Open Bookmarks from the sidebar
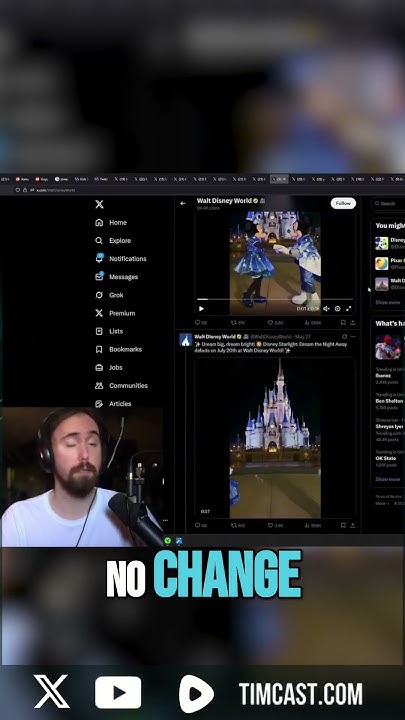 tap(118, 349)
